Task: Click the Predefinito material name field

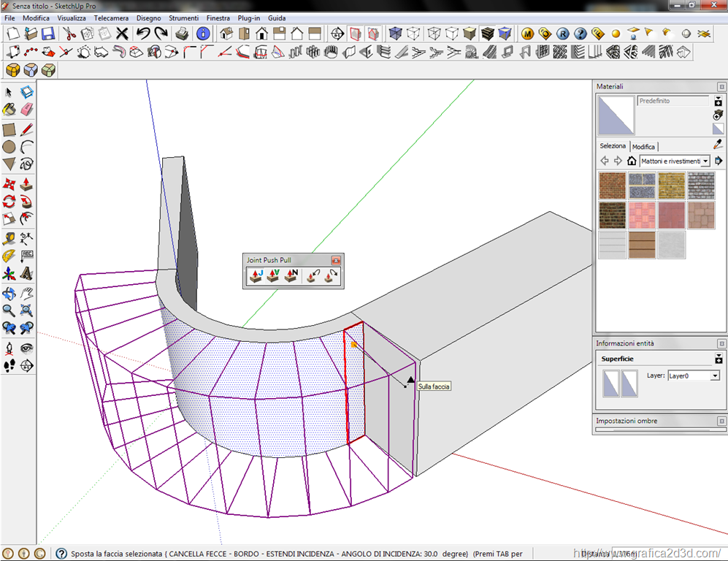Action: point(673,101)
